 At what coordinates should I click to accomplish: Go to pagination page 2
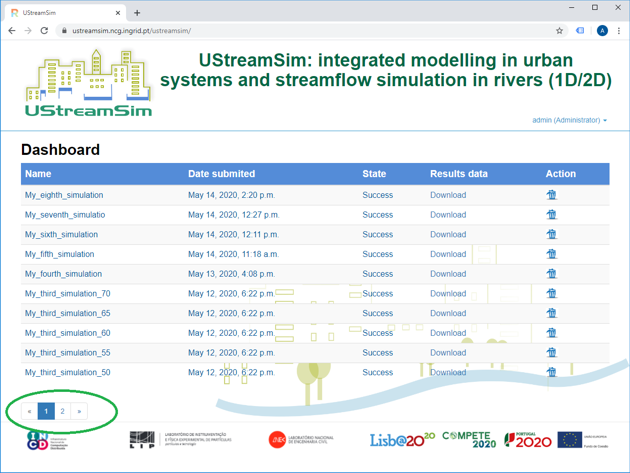[x=62, y=411]
